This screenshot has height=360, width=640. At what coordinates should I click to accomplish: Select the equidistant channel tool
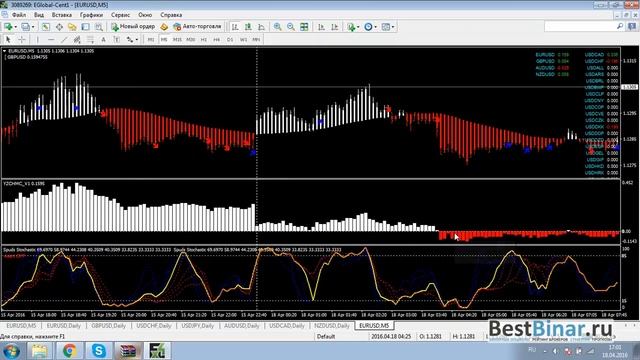pos(77,40)
